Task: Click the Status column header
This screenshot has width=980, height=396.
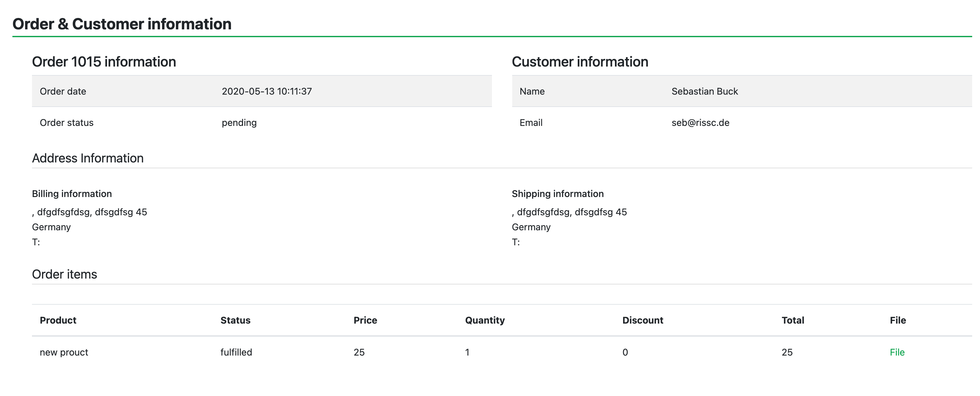Action: tap(235, 320)
